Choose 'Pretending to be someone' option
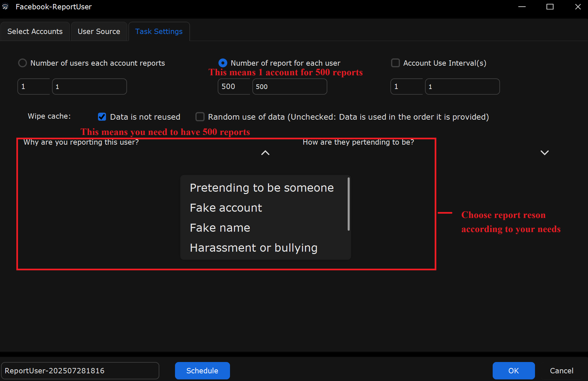Image resolution: width=588 pixels, height=381 pixels. tap(262, 188)
